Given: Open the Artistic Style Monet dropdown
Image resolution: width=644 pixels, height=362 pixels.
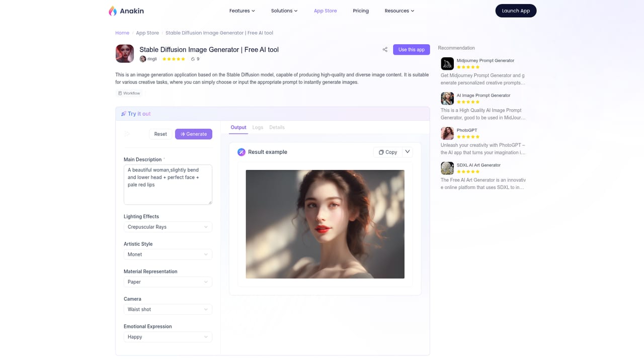Looking at the screenshot, I should pos(168,254).
